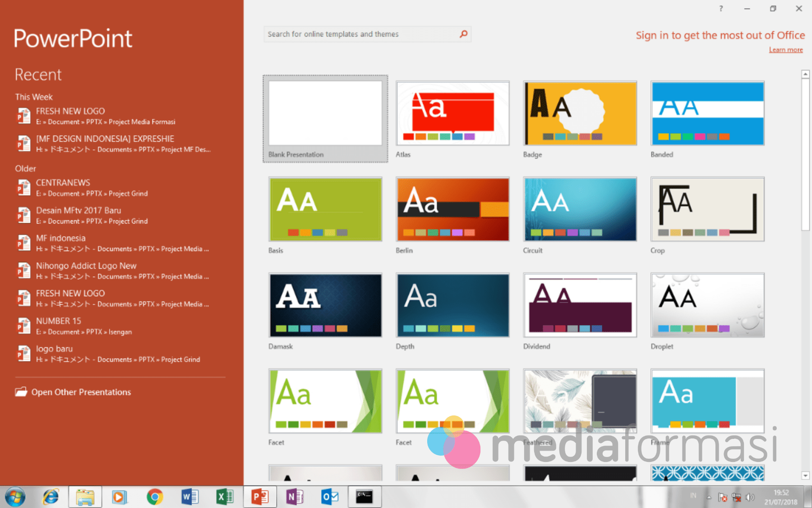Open Word from the taskbar
Viewport: 812px width, 508px height.
pos(190,497)
